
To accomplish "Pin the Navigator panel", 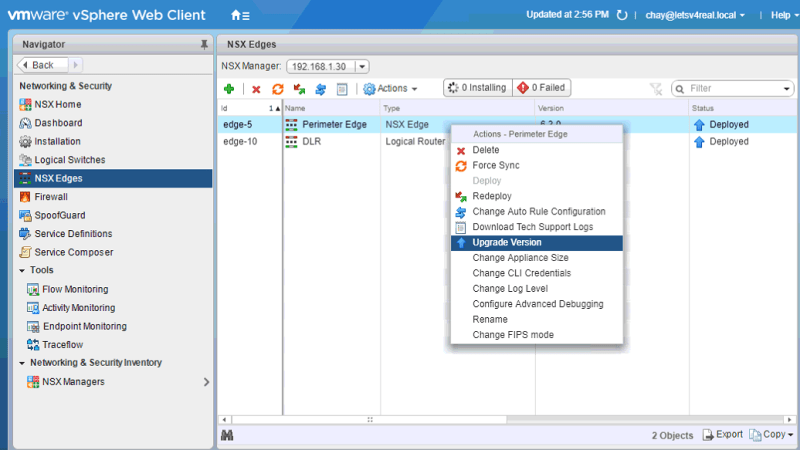I will pos(204,45).
